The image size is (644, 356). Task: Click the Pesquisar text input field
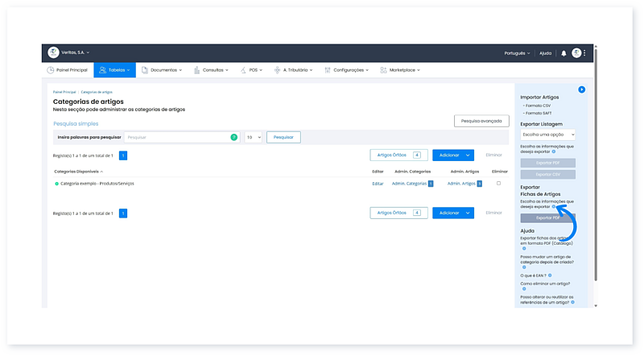point(177,138)
